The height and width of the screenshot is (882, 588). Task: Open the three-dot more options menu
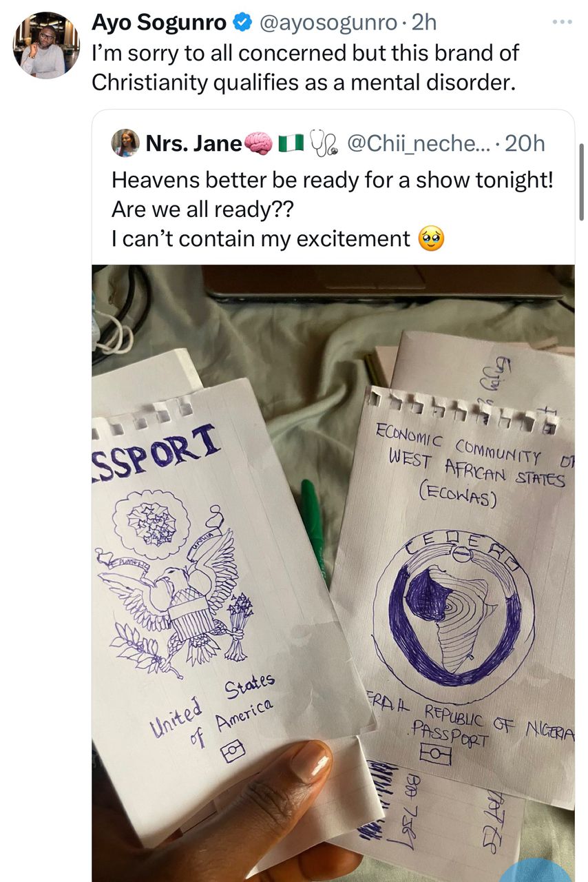tap(561, 22)
